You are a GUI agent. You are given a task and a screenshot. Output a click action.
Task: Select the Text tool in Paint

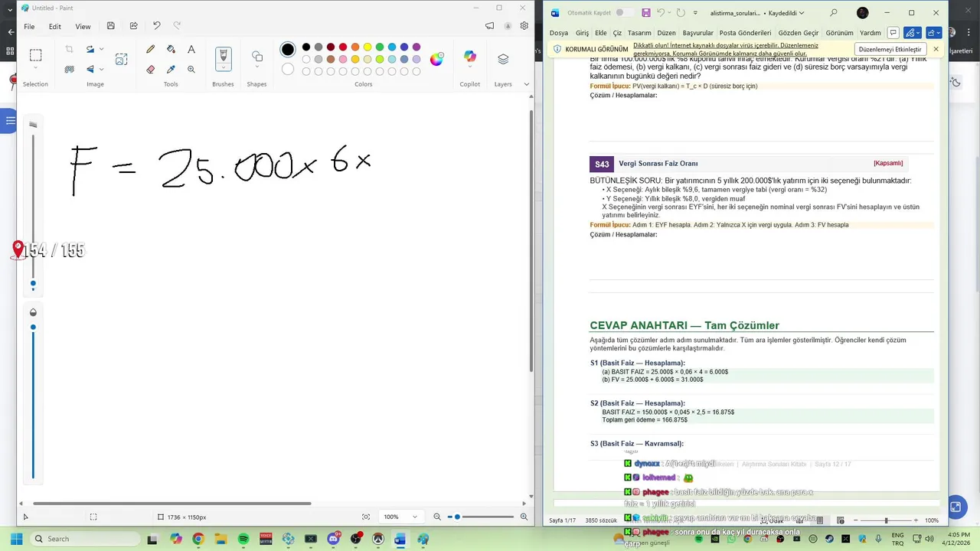(x=191, y=49)
